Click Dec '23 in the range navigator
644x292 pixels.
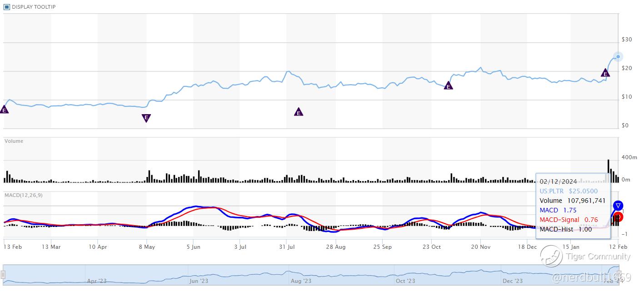point(512,281)
